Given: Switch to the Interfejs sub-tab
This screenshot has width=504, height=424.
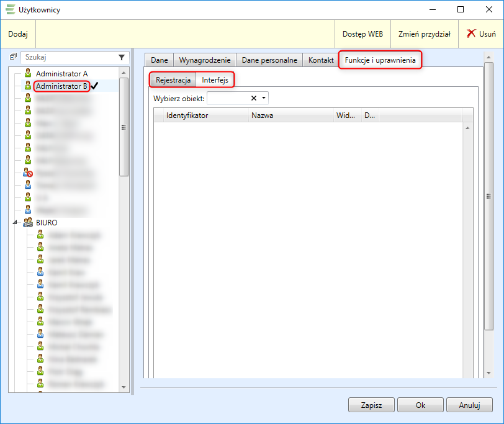Looking at the screenshot, I should 215,80.
